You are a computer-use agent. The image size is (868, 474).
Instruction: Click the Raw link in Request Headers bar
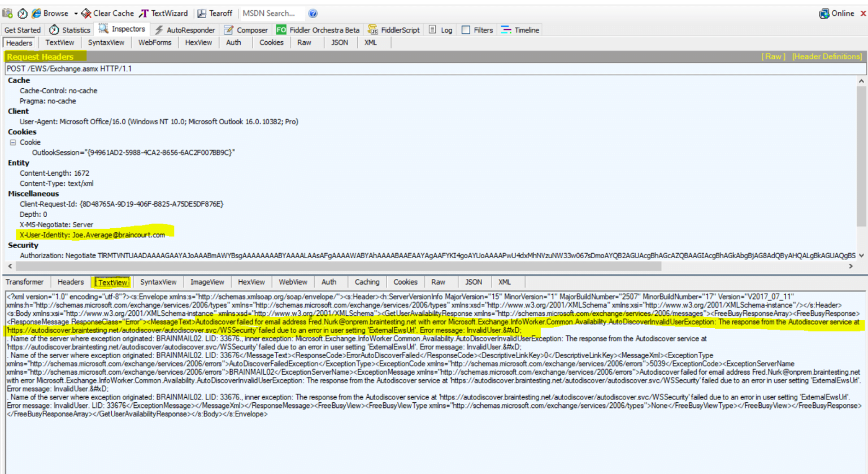click(x=773, y=56)
